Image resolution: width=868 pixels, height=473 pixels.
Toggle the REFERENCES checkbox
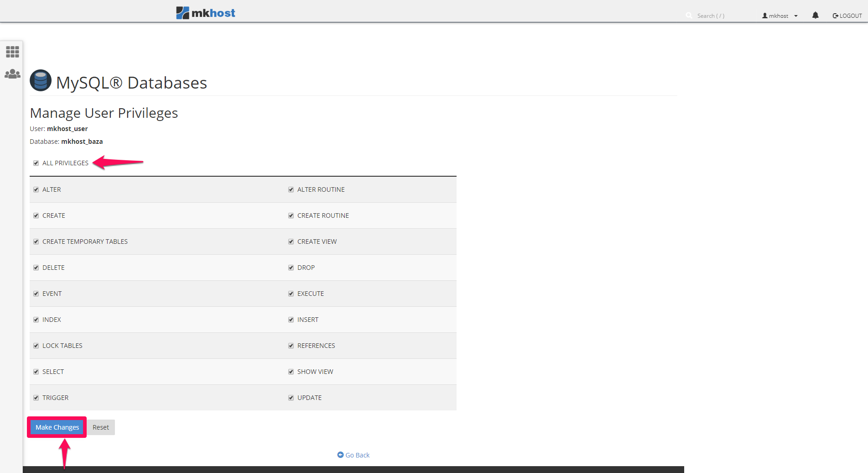point(291,346)
